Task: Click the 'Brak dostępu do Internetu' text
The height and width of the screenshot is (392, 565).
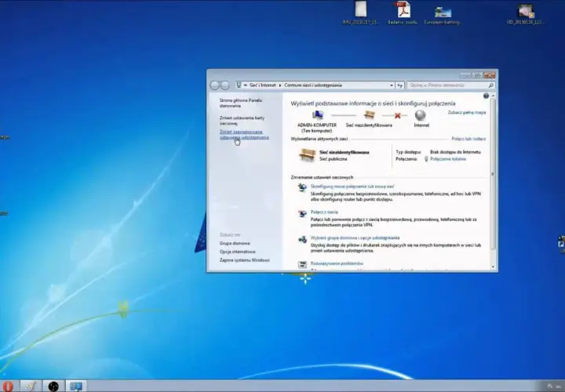Action: coord(455,152)
